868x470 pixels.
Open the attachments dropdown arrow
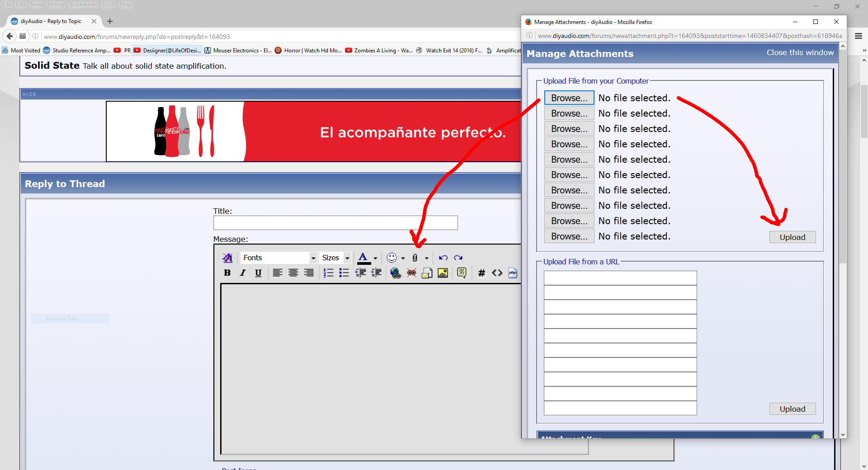click(x=426, y=258)
